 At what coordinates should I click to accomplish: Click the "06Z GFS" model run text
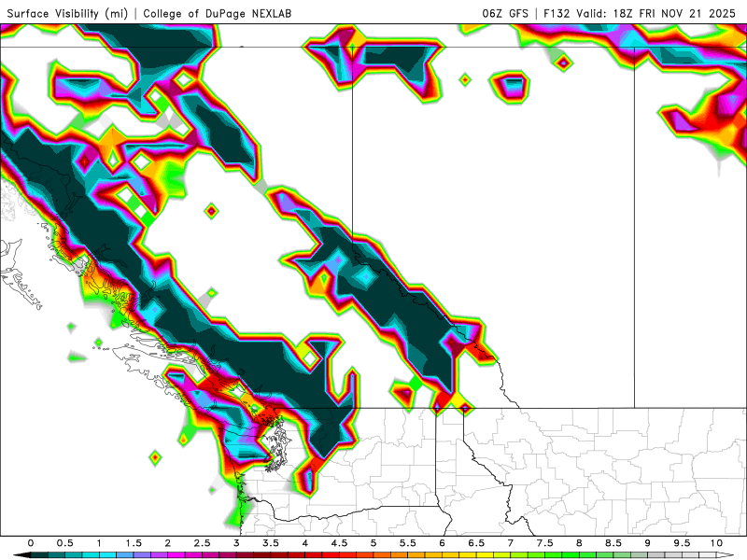pyautogui.click(x=505, y=13)
